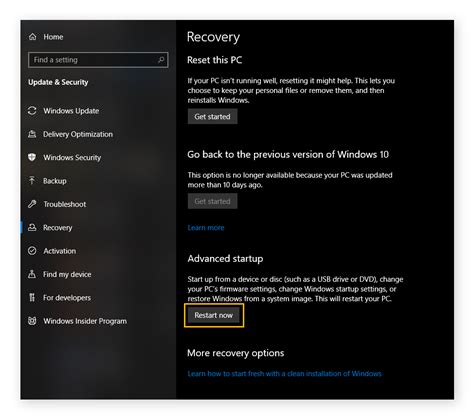Open Windows Insider Program page
The width and height of the screenshot is (474, 419).
click(85, 321)
